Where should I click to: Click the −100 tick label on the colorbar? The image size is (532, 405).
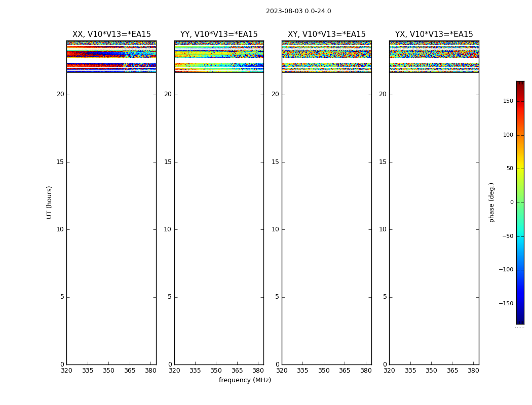pos(506,270)
